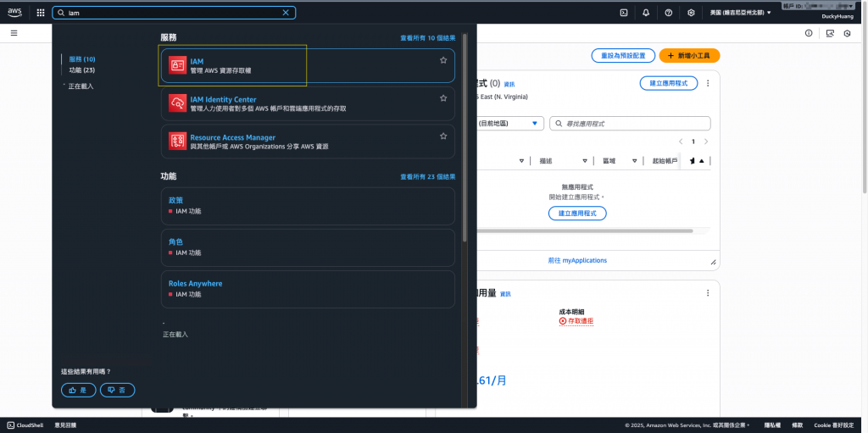
Task: Click 建立應用程式 button in widget header
Action: click(x=669, y=83)
